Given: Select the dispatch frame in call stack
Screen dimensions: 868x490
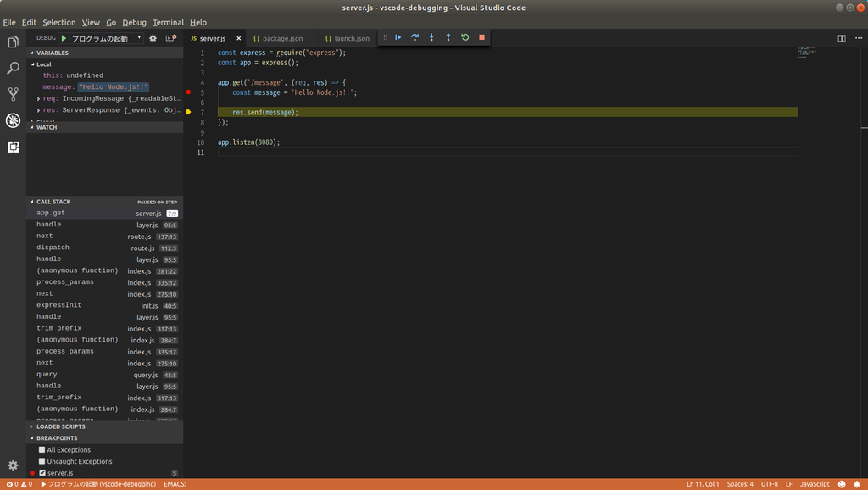Looking at the screenshot, I should (105, 248).
